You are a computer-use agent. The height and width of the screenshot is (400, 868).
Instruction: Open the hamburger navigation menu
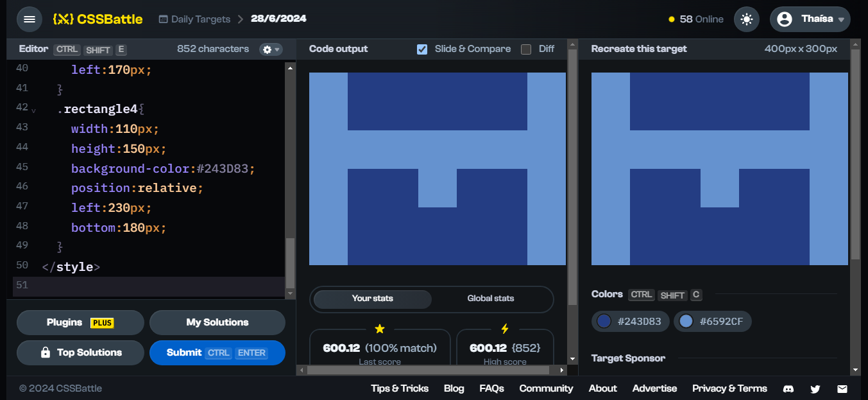pos(30,19)
